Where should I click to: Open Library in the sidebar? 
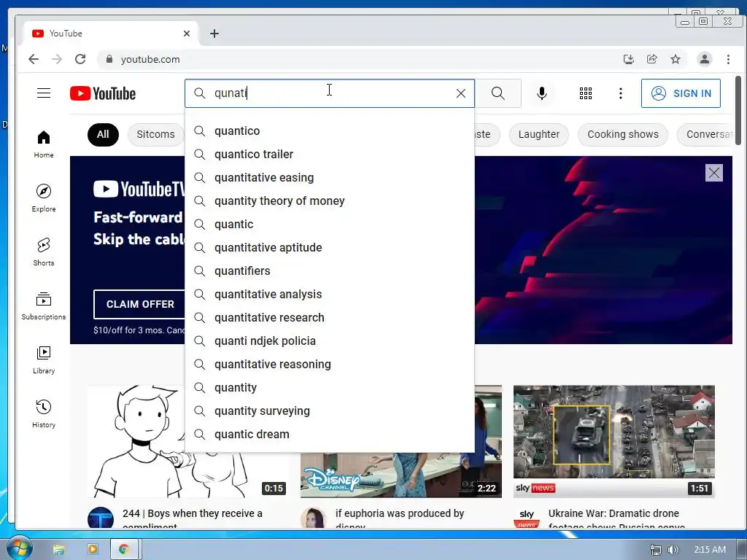click(43, 359)
